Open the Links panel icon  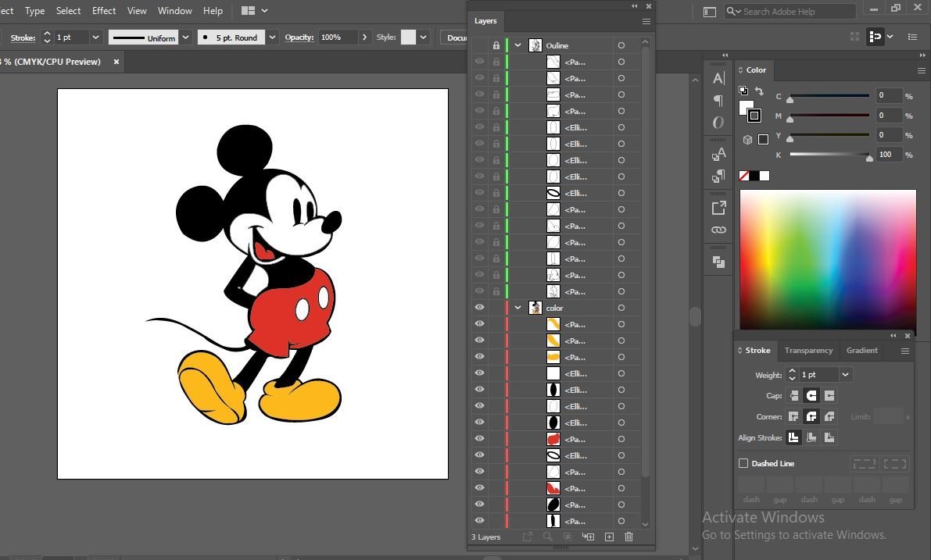pos(718,230)
